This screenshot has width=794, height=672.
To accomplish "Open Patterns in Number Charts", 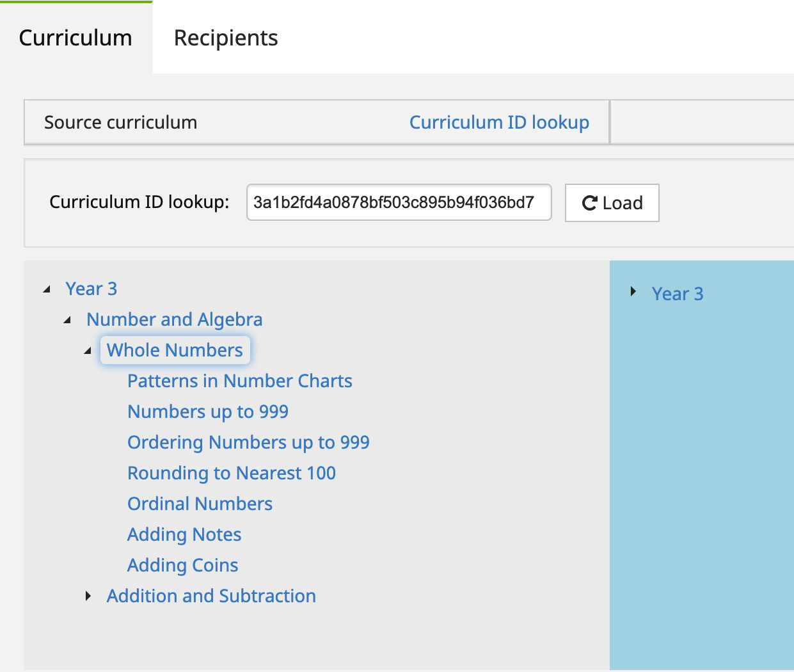I will click(239, 381).
